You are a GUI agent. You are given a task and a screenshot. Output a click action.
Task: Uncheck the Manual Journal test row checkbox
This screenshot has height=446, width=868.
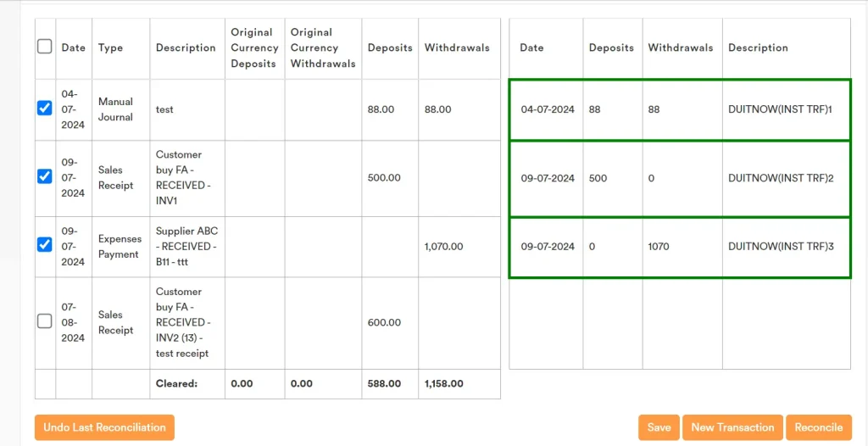point(45,108)
